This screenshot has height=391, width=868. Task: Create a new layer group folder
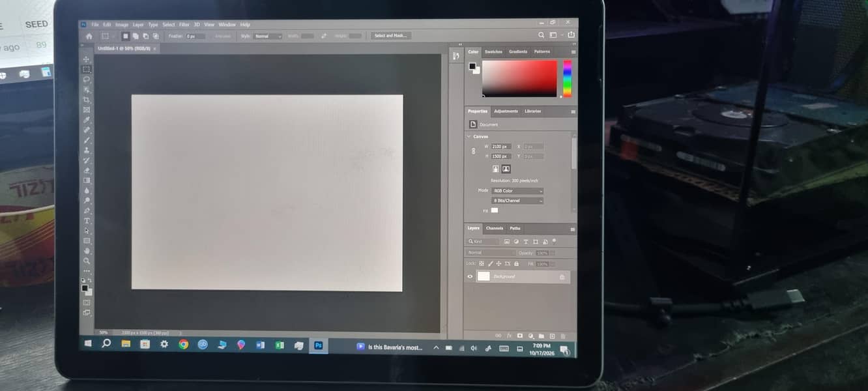click(x=541, y=336)
